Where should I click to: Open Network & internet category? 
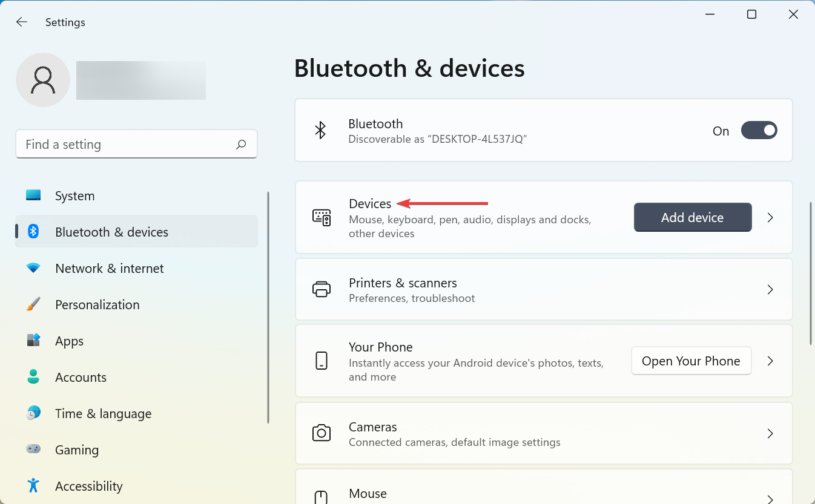click(x=137, y=268)
